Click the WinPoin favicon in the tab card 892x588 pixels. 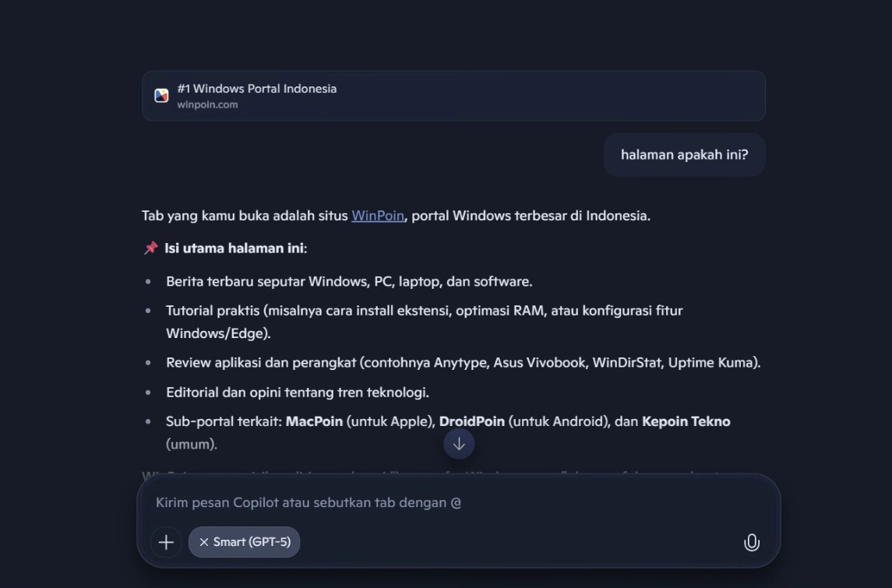click(161, 96)
